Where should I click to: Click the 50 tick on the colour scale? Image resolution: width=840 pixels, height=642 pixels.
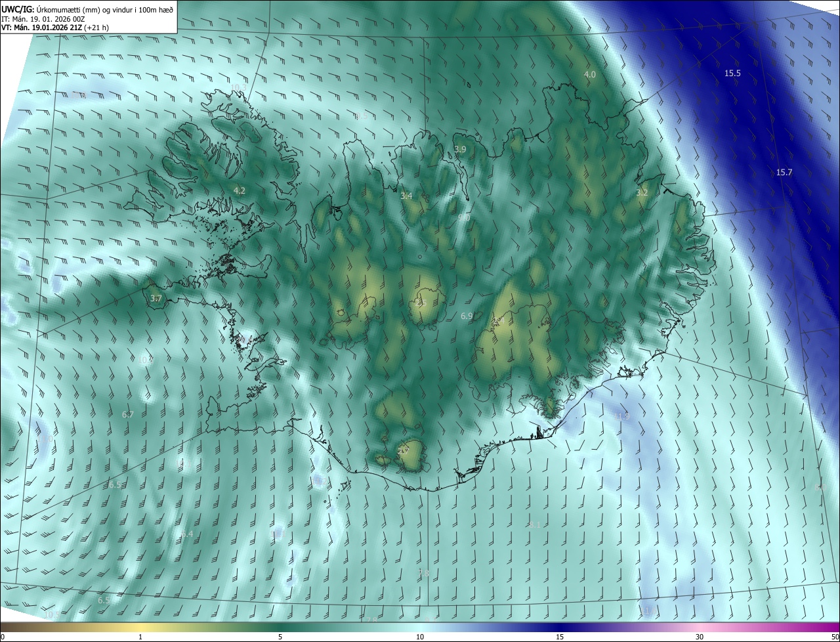pos(835,637)
